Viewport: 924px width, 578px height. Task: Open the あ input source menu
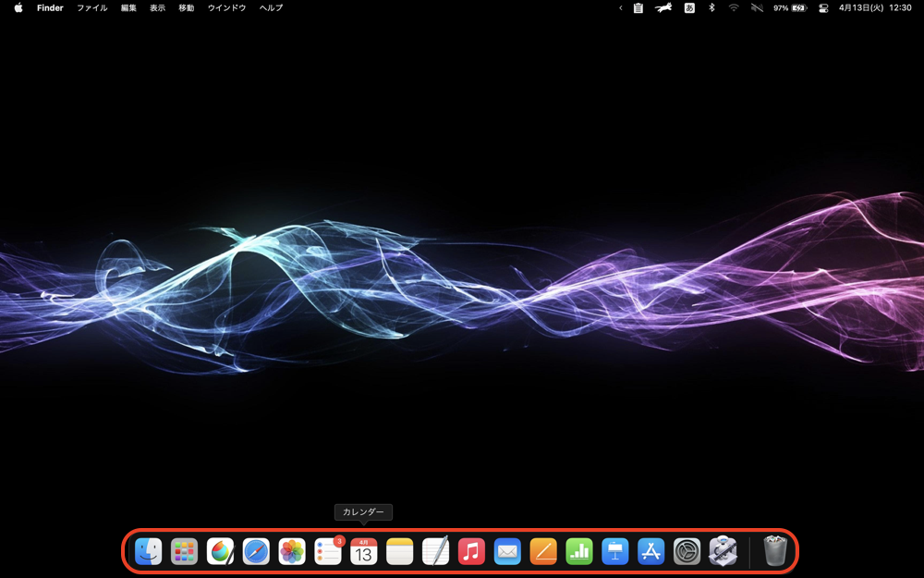pyautogui.click(x=688, y=7)
